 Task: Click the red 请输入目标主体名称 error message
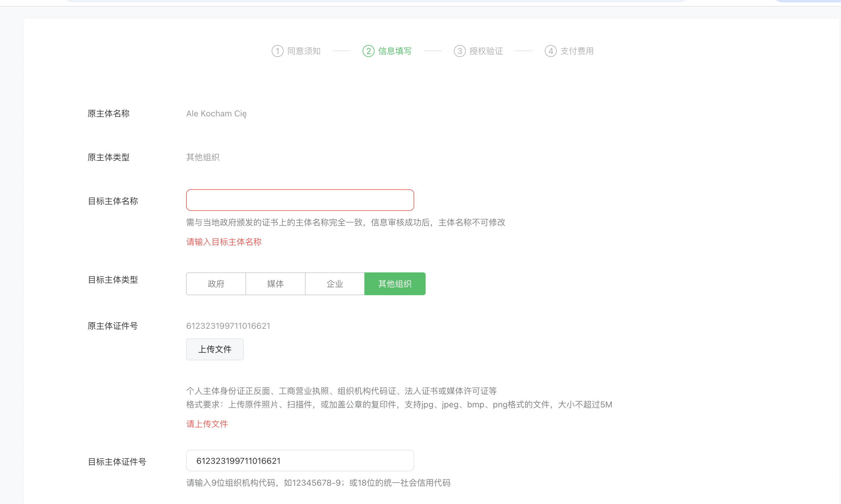coord(224,242)
